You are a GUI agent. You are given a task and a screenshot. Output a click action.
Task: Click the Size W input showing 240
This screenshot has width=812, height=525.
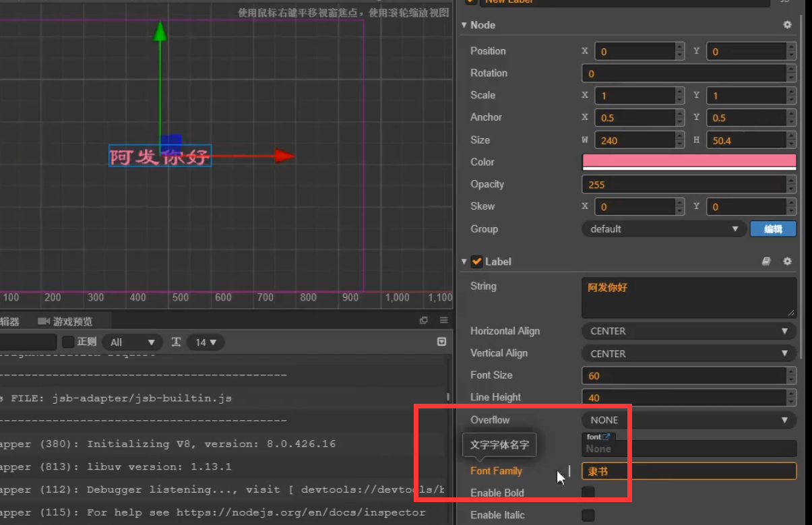click(635, 140)
